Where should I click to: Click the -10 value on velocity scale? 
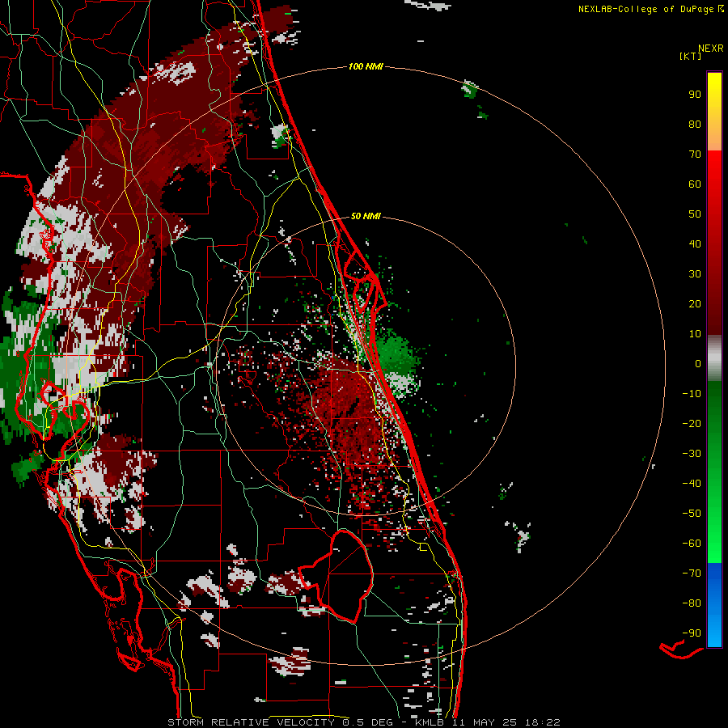coord(692,394)
